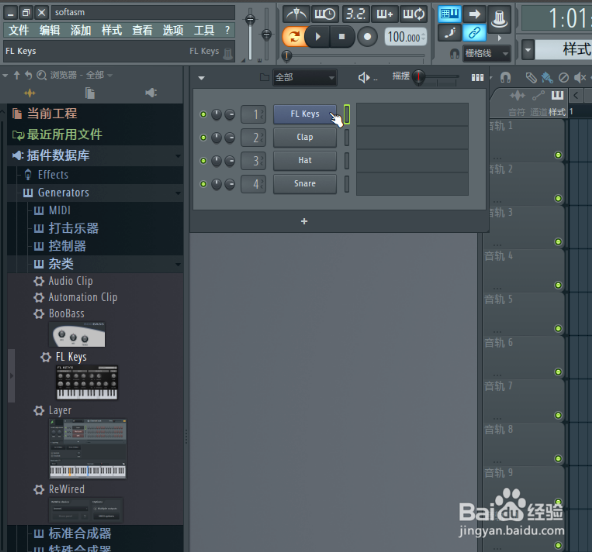Viewport: 592px width, 552px height.
Task: Toggle the overdub blend recording icon
Action: 384,14
